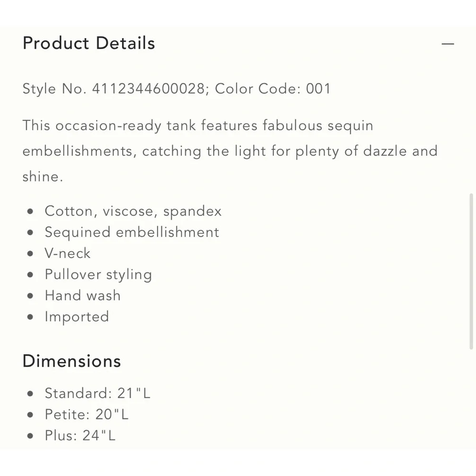The image size is (476, 476).
Task: Click the V-neck list item
Action: 68,254
